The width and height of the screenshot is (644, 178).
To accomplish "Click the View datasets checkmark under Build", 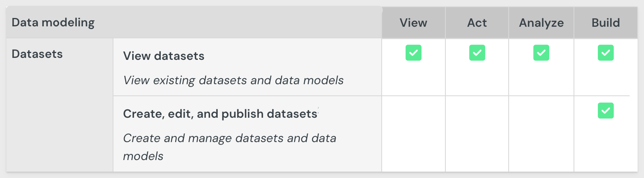I will coord(605,53).
